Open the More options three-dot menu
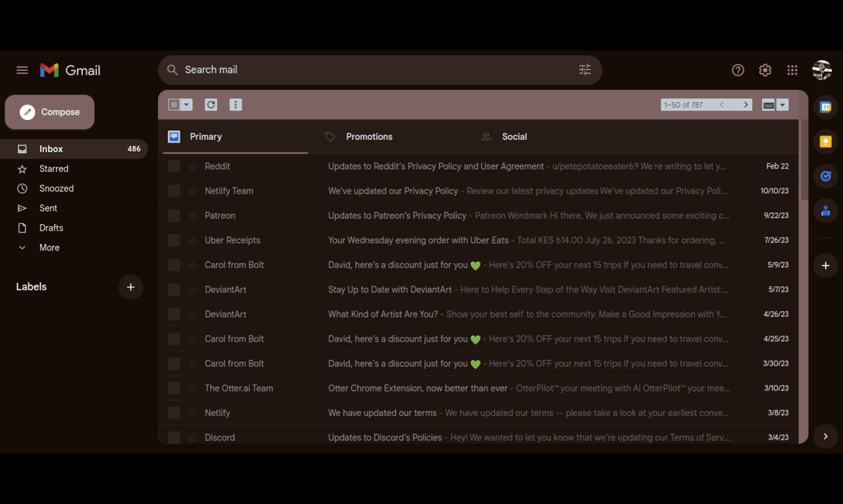 (236, 105)
